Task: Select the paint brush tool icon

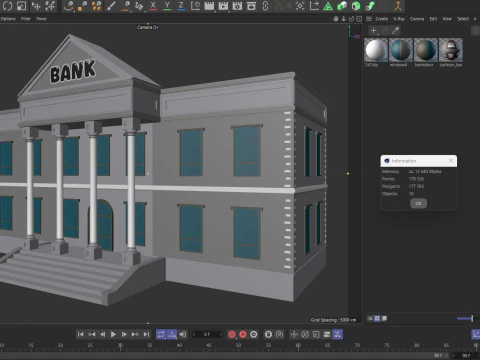Action: tap(111, 6)
